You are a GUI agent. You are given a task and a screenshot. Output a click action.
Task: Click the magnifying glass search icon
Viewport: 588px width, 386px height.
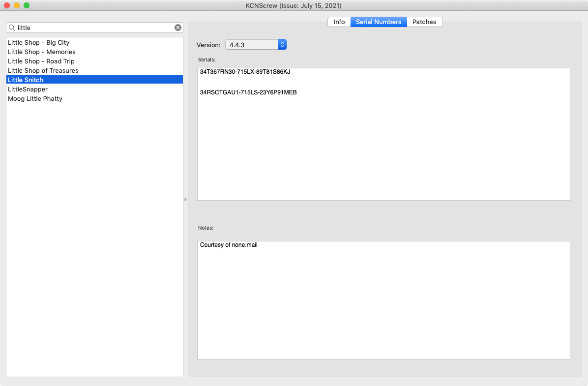tap(12, 28)
